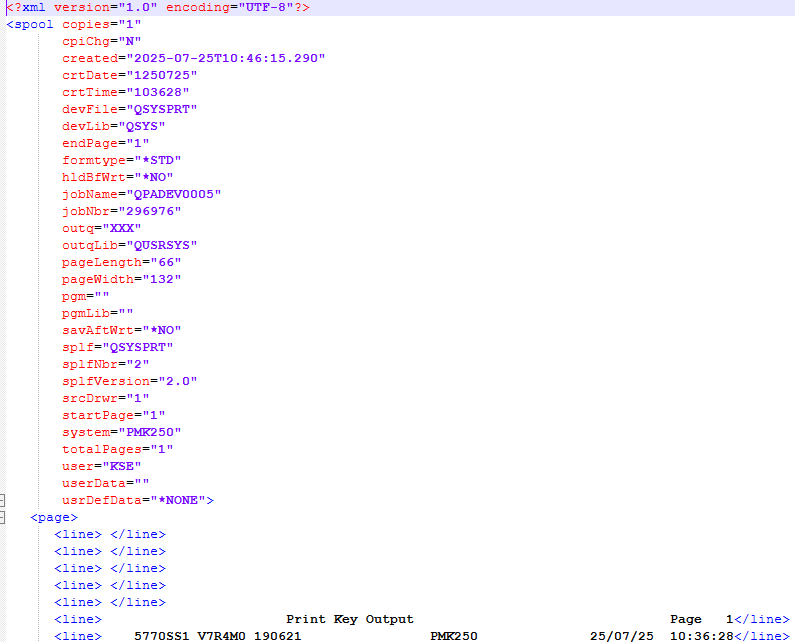This screenshot has width=795, height=642.
Task: Click the time 10:36:28
Action: 702,636
